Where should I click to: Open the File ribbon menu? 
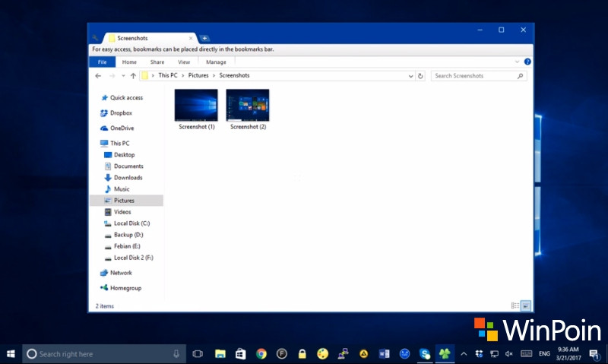103,62
